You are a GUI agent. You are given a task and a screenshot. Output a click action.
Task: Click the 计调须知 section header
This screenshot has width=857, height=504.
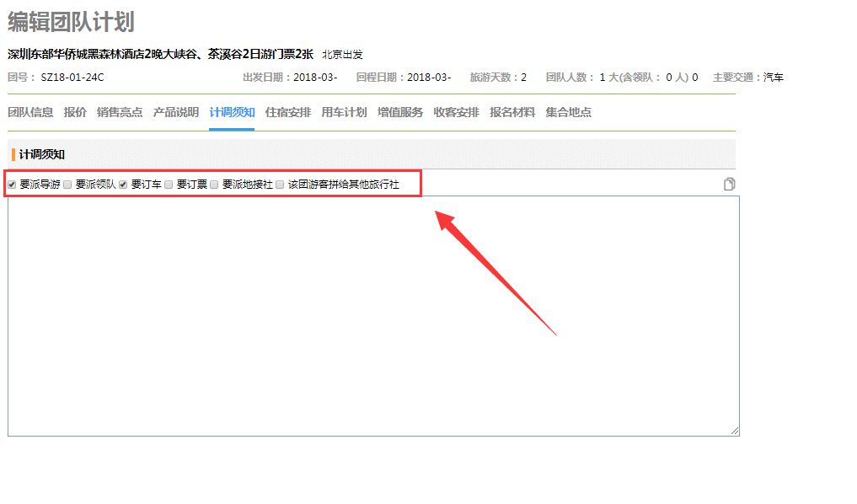point(41,155)
